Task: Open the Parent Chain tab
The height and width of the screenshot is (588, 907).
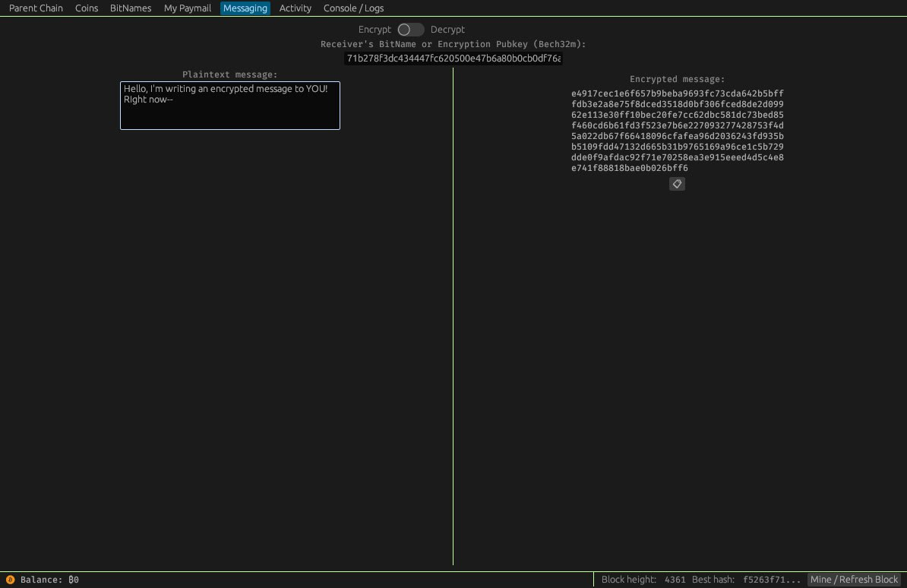Action: (36, 8)
